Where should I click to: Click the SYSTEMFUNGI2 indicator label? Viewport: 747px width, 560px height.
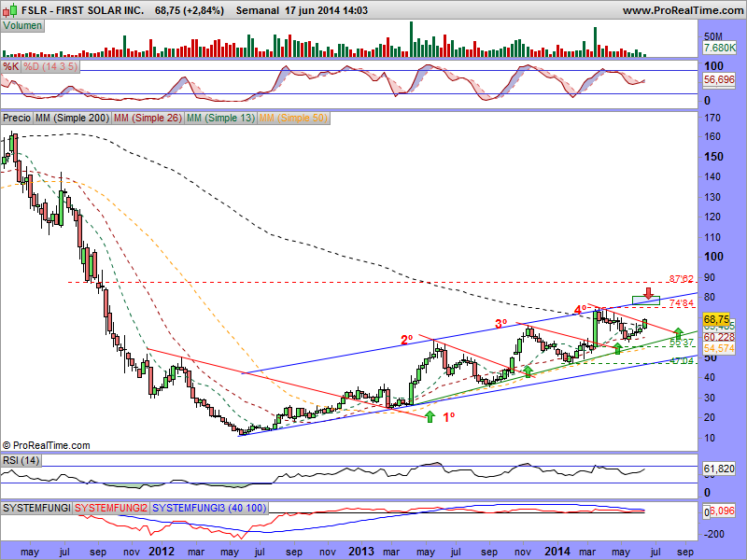111,508
